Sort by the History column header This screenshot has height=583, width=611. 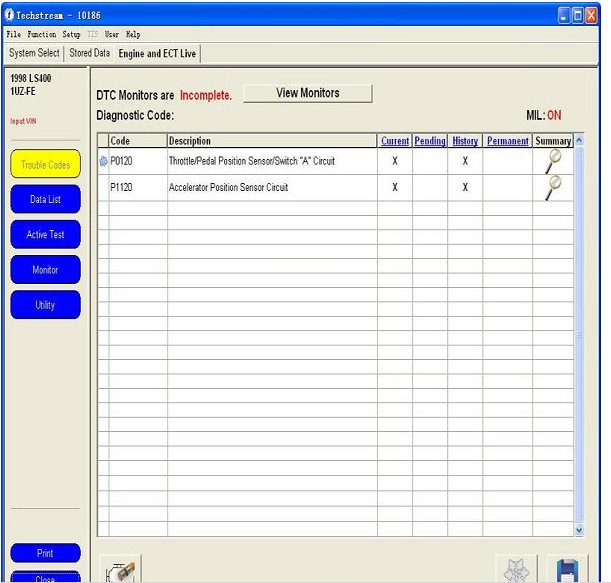pos(465,141)
